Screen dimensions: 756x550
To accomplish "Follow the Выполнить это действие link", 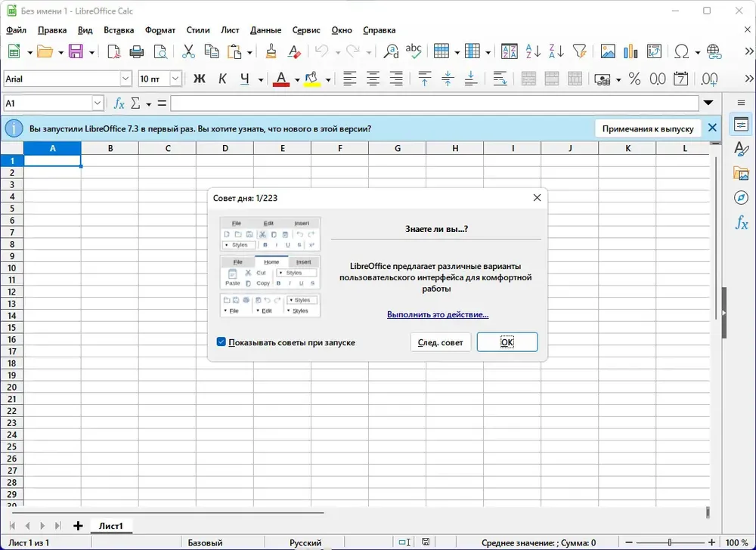I will pos(438,314).
